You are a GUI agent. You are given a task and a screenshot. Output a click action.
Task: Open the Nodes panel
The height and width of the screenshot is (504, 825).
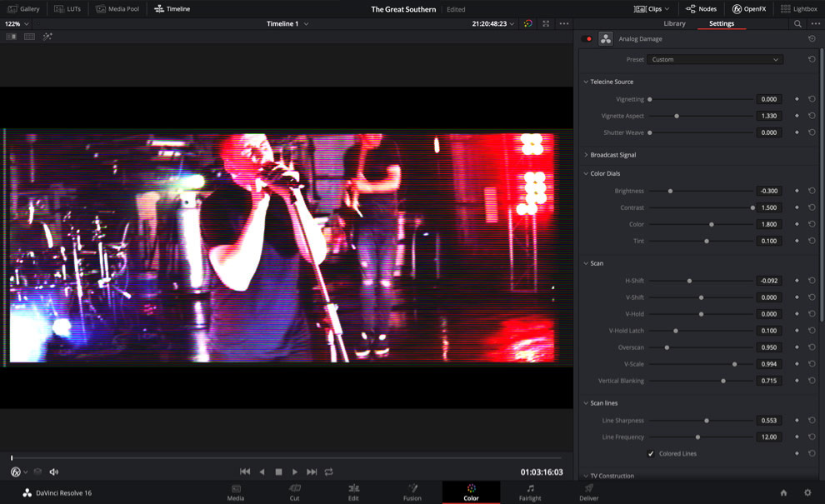coord(702,8)
